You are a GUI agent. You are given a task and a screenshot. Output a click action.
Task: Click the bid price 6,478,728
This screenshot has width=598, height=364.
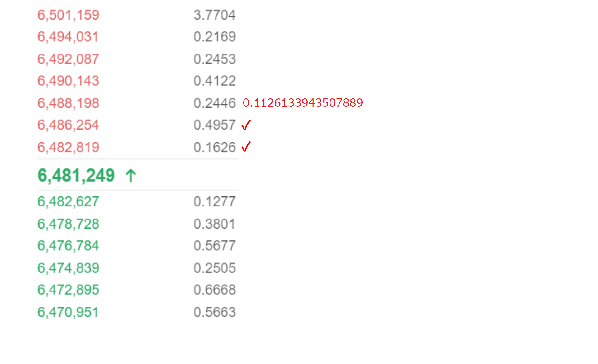(68, 224)
